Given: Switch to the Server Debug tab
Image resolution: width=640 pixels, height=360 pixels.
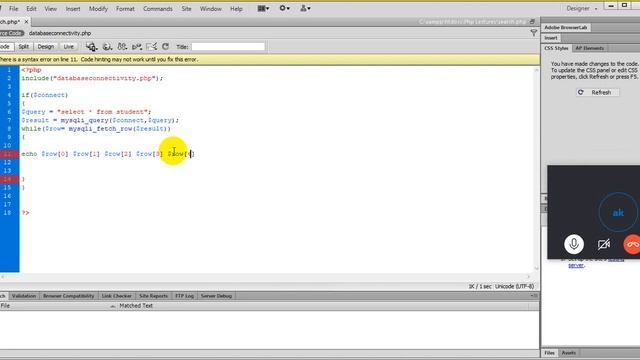Looking at the screenshot, I should click(216, 296).
